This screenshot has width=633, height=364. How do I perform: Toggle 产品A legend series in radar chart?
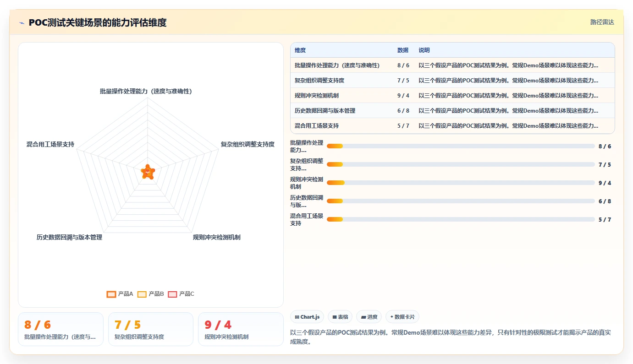click(120, 294)
